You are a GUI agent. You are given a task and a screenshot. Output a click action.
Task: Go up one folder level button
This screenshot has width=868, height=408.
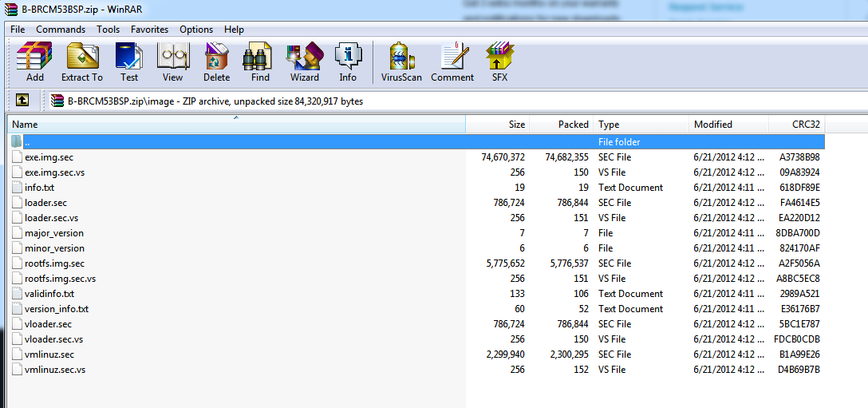(22, 100)
